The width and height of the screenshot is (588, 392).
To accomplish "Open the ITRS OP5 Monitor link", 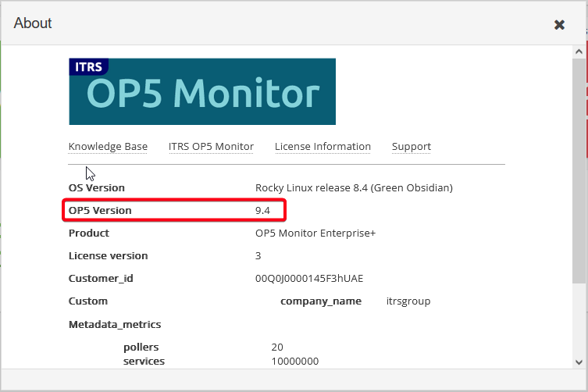I will (x=211, y=146).
